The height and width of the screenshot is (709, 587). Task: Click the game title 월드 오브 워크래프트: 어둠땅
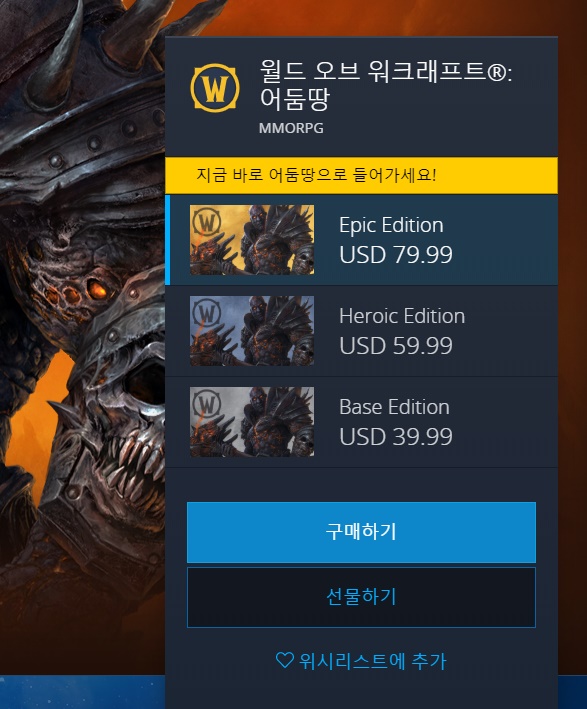click(386, 85)
